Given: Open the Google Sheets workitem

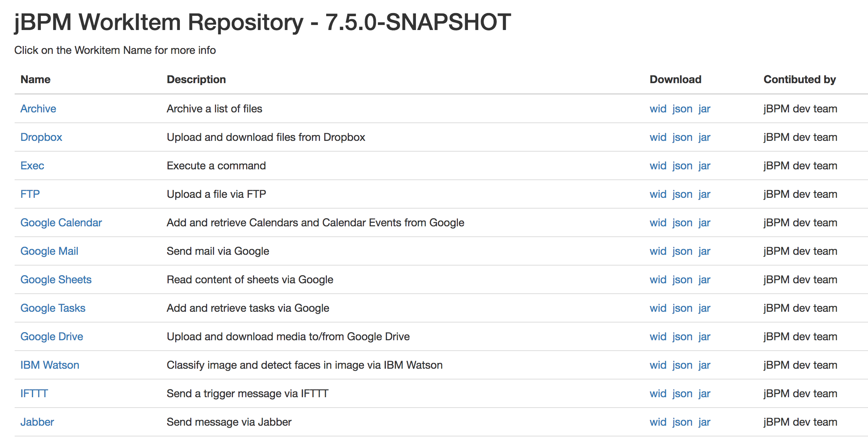Looking at the screenshot, I should pos(56,280).
